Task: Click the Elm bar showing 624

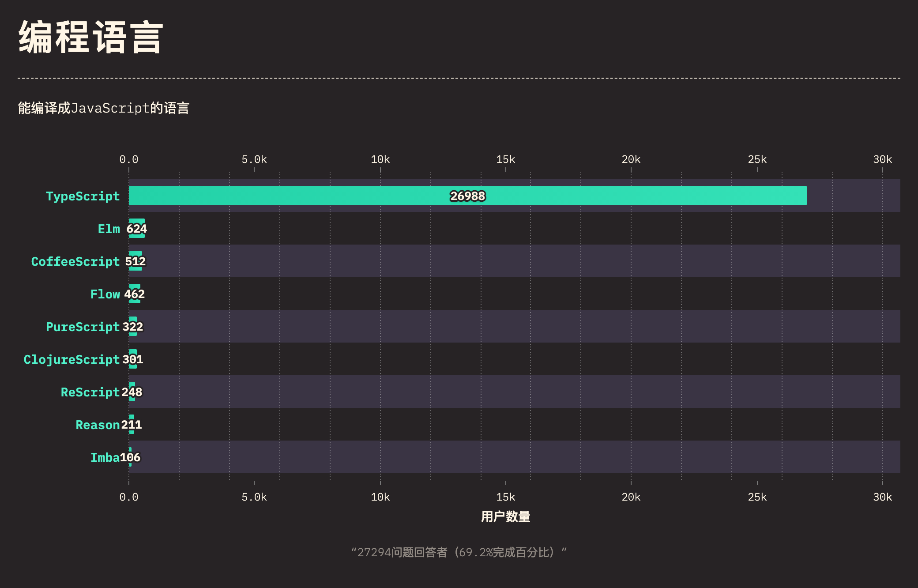Action: click(137, 229)
